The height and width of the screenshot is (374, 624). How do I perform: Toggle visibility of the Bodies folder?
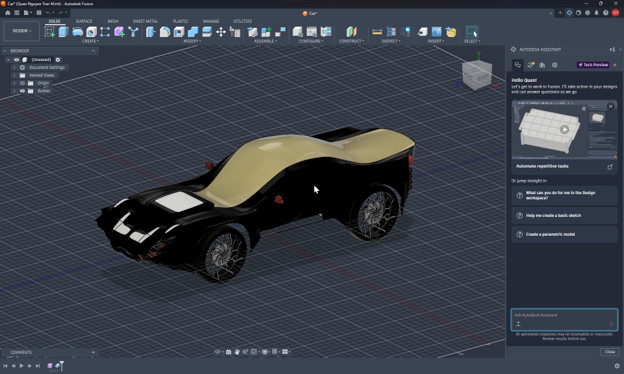click(22, 91)
